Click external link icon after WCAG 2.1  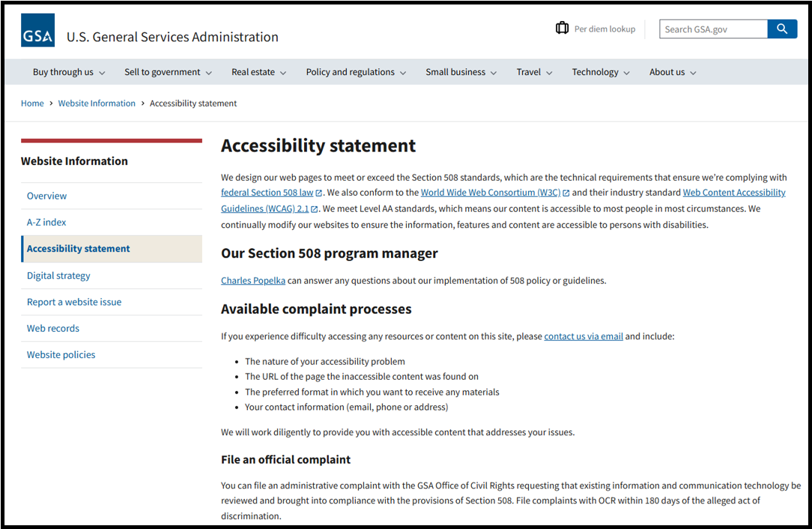(315, 209)
